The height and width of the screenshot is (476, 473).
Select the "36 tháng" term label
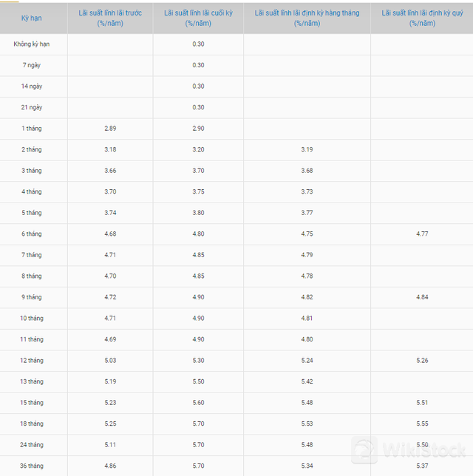pos(32,466)
